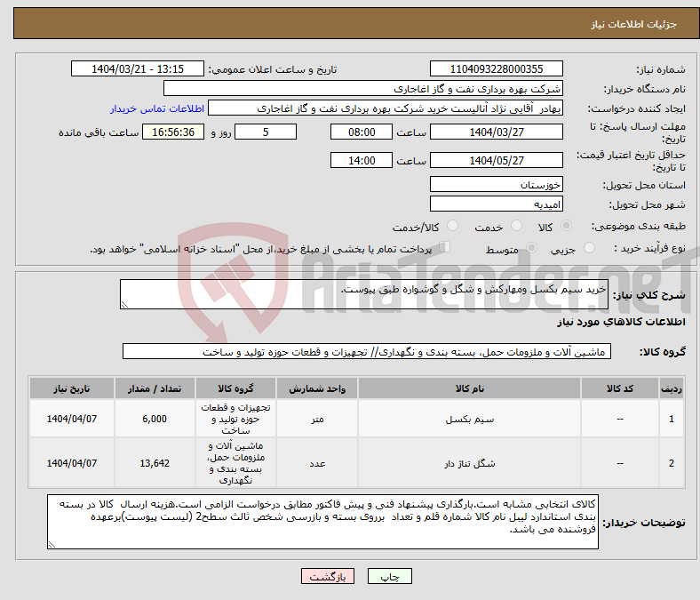Click resize handle of description textarea
This screenshot has height=600, width=700.
124,305
